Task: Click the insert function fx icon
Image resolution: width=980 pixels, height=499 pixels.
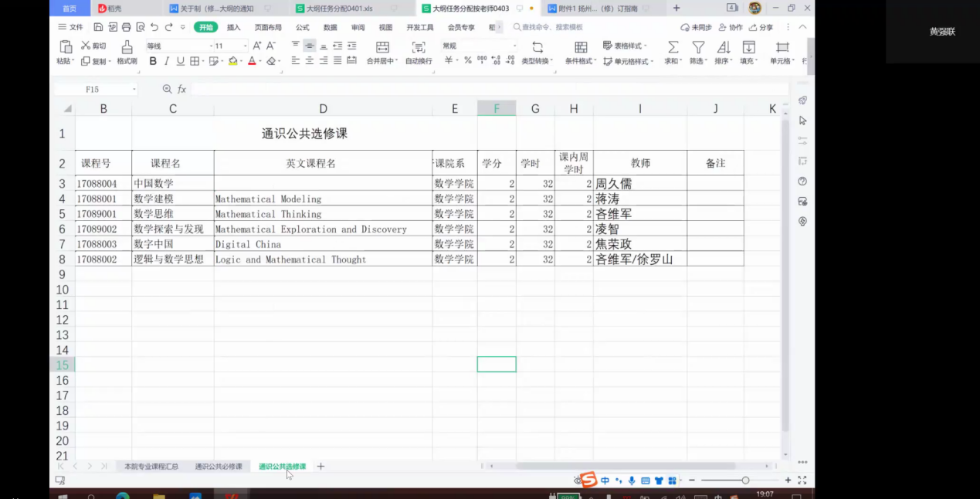Action: [181, 90]
